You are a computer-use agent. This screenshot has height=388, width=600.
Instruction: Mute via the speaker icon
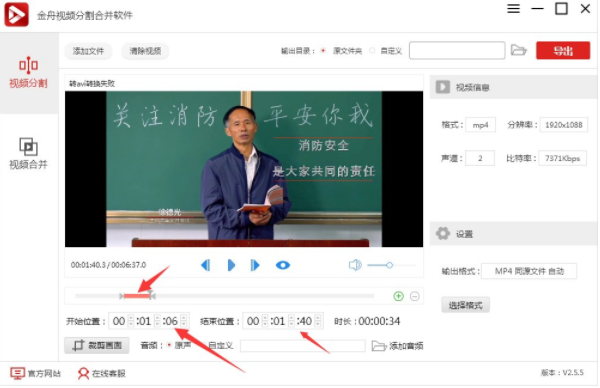[x=355, y=265]
